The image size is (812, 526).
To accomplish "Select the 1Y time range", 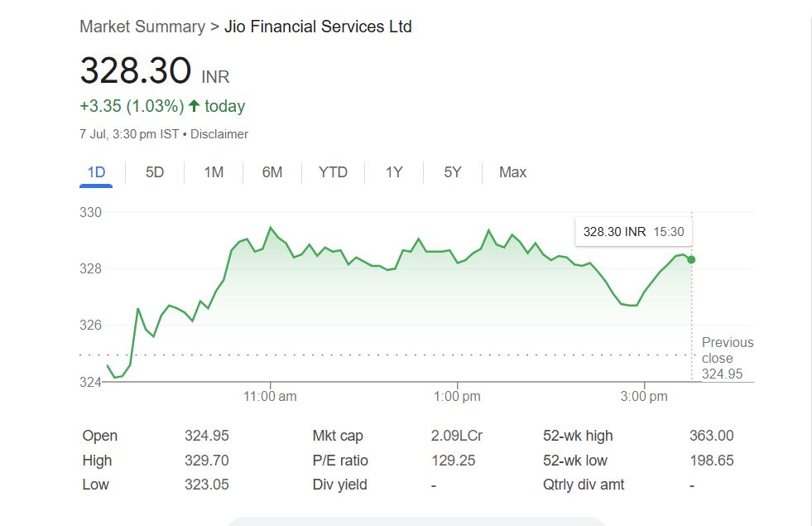I will [x=394, y=172].
